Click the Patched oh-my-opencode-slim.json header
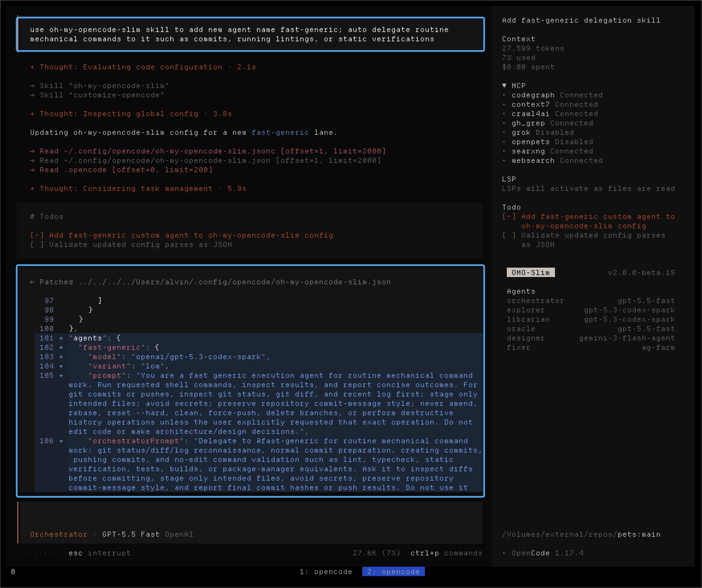The width and height of the screenshot is (702, 588). (210, 282)
